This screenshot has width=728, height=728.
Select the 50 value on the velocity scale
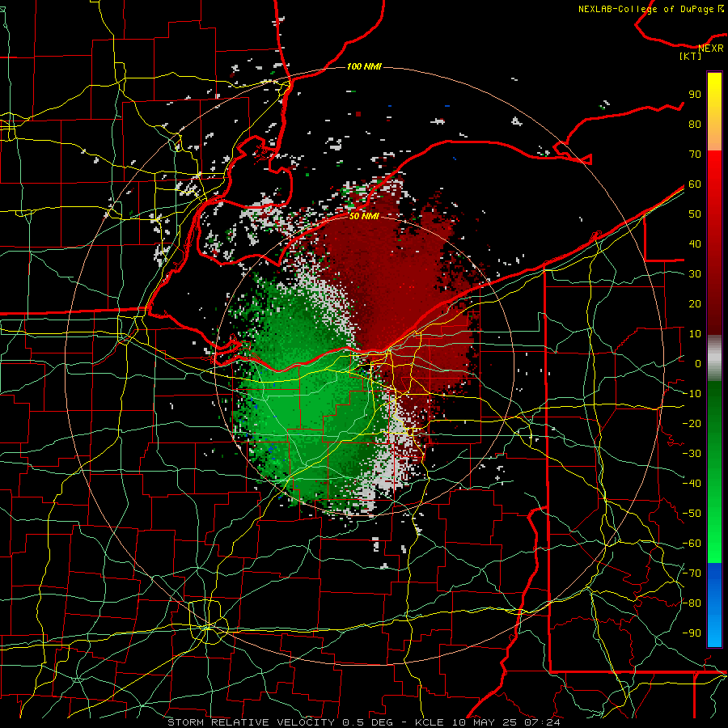[x=695, y=214]
